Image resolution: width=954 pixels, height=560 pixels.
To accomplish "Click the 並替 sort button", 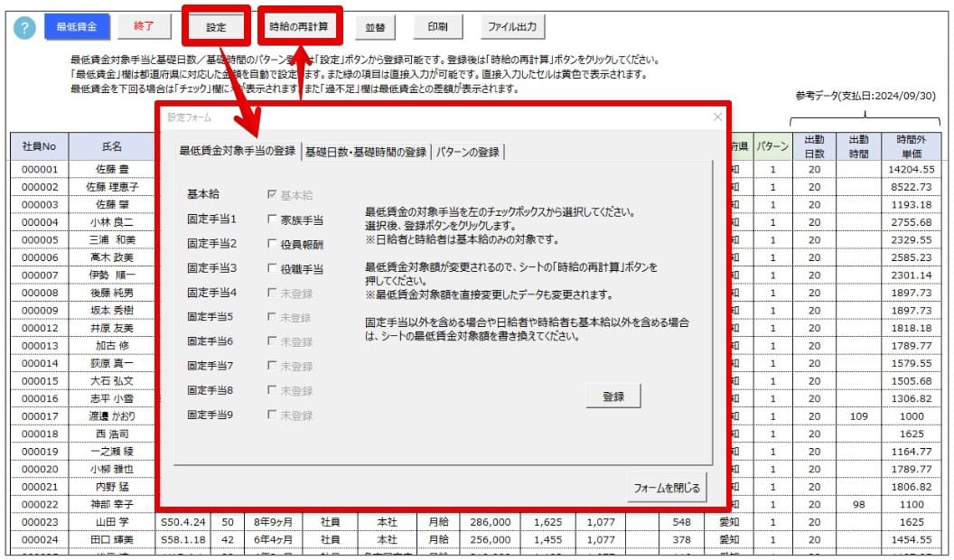I will [376, 27].
